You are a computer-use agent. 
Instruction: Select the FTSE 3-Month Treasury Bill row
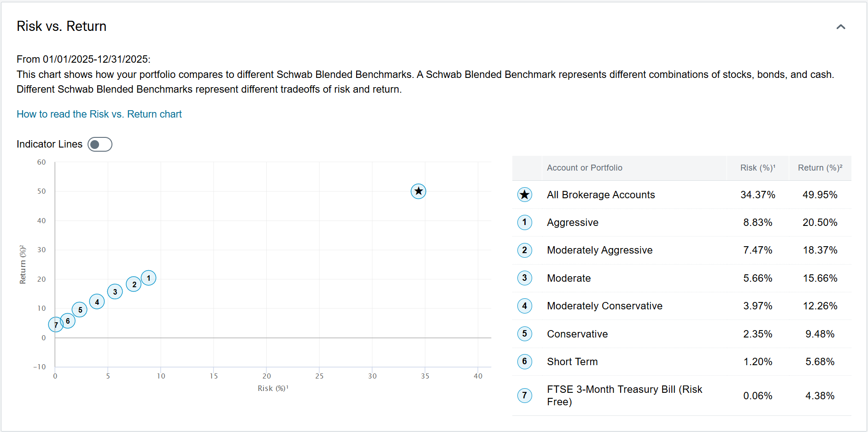click(x=624, y=395)
